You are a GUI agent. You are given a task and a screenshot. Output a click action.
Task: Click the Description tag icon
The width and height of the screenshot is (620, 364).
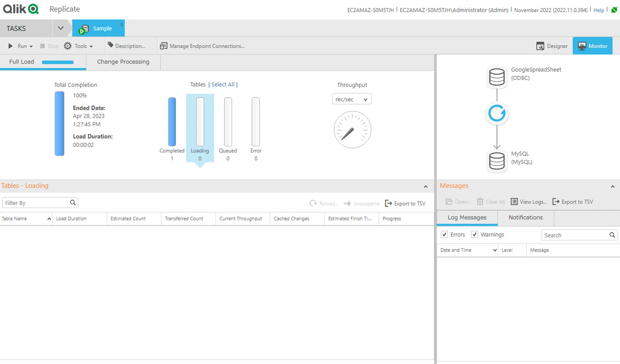(x=111, y=45)
